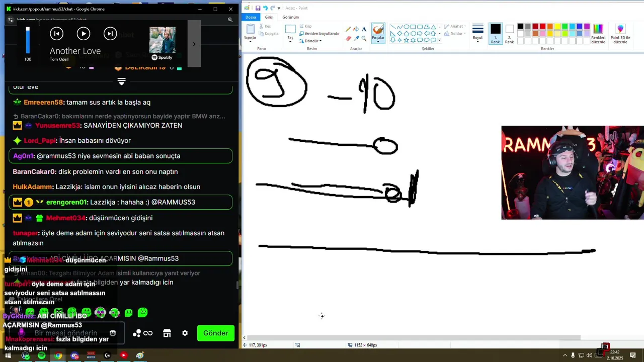Open Yeniden boyutlandır (resize) dialog
Image resolution: width=644 pixels, height=362 pixels.
coord(319,34)
